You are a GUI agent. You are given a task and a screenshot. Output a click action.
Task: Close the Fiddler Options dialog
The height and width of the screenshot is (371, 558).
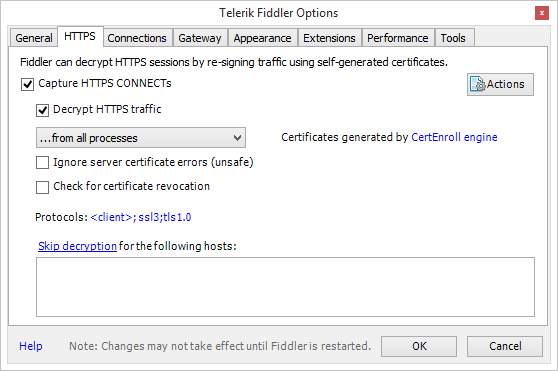(542, 14)
